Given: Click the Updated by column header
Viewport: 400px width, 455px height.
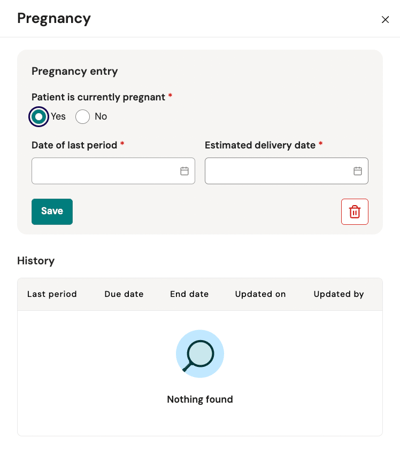Looking at the screenshot, I should click(339, 294).
